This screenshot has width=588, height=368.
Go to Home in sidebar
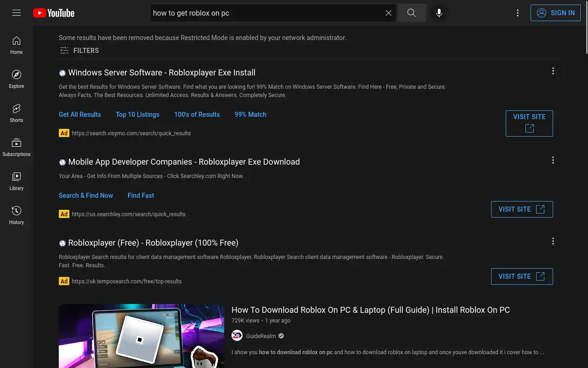[17, 45]
